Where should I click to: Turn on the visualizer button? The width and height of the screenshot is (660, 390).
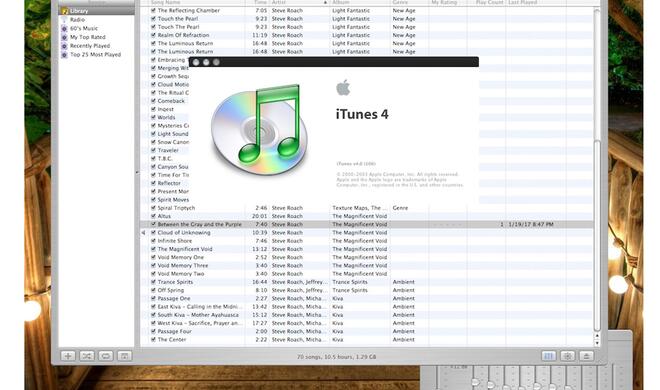pos(567,356)
